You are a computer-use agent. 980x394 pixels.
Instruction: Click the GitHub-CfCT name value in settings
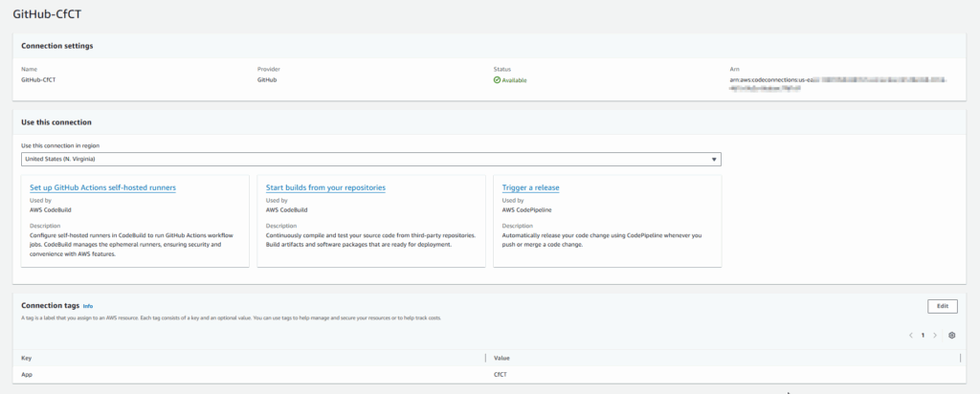38,80
